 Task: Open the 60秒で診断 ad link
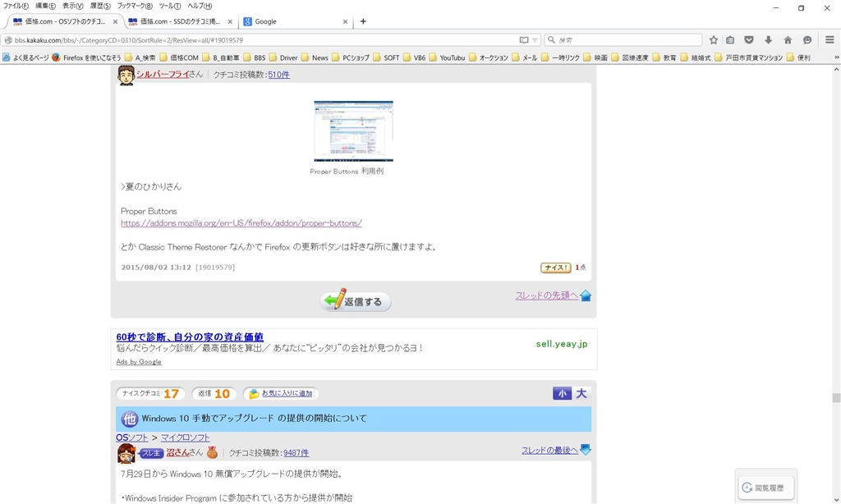pos(190,337)
